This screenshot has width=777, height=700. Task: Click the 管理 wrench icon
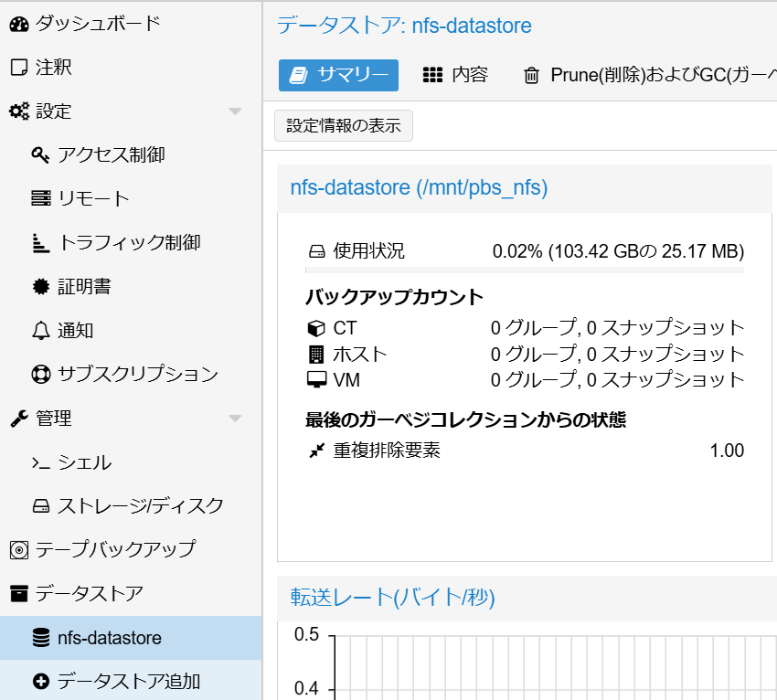(19, 419)
